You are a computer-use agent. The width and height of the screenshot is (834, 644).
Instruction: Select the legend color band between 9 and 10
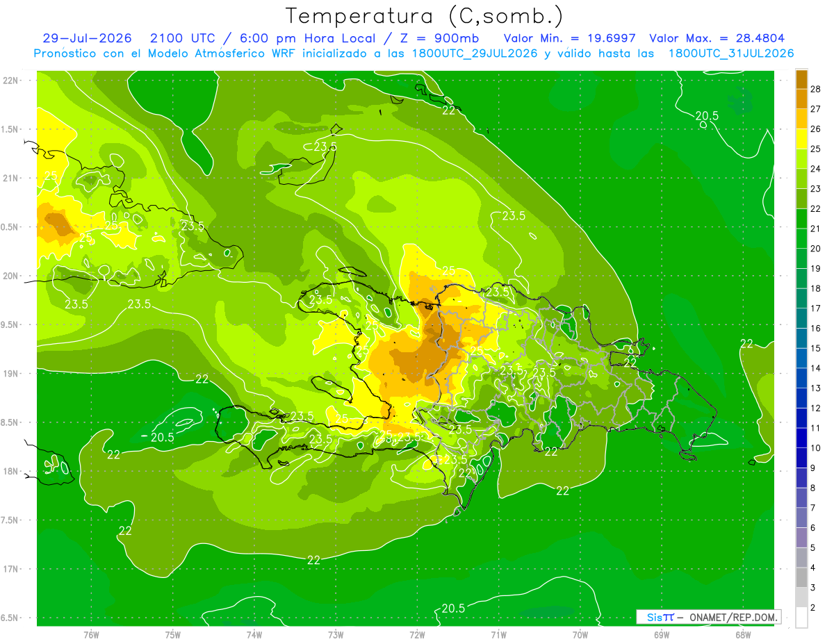[801, 458]
